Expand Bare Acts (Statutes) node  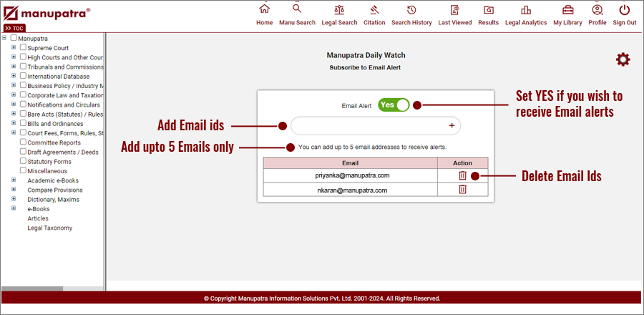pos(14,113)
